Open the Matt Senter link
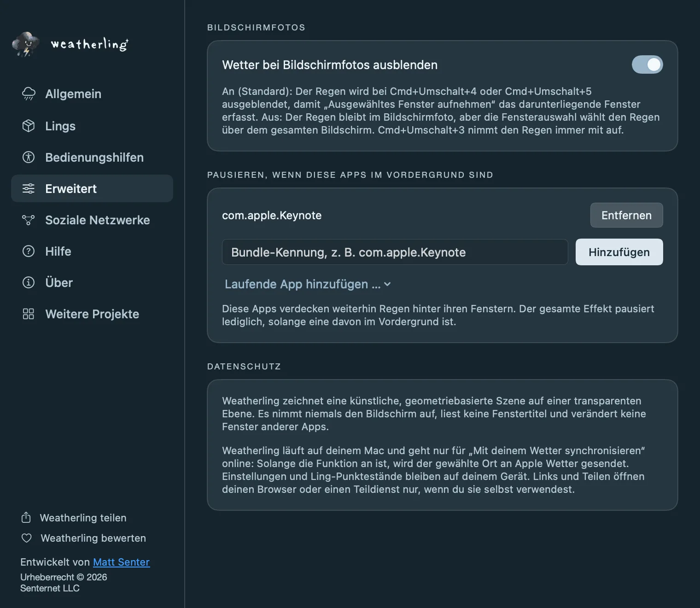Image resolution: width=700 pixels, height=608 pixels. pyautogui.click(x=121, y=562)
